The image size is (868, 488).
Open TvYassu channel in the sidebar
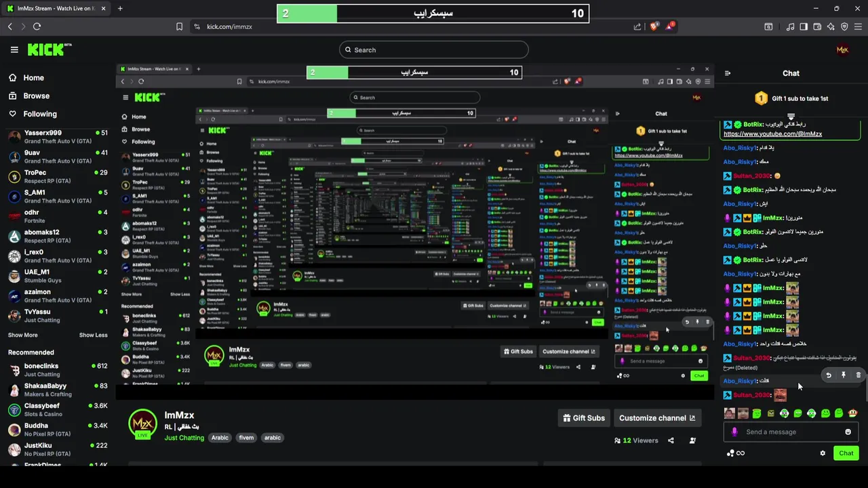tap(58, 315)
